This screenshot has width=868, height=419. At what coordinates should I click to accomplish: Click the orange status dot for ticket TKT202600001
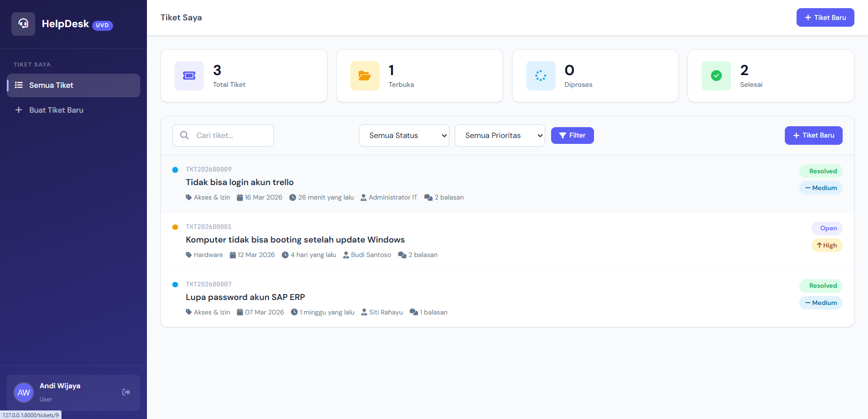click(x=175, y=227)
